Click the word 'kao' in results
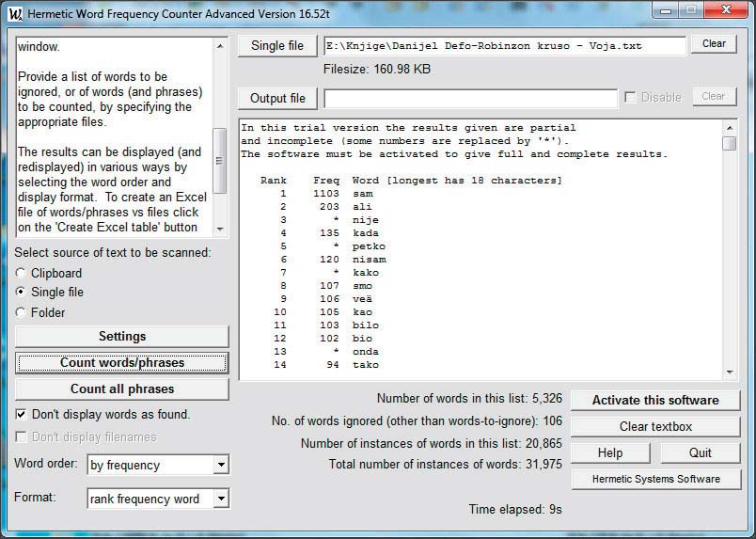This screenshot has height=539, width=756. point(362,312)
